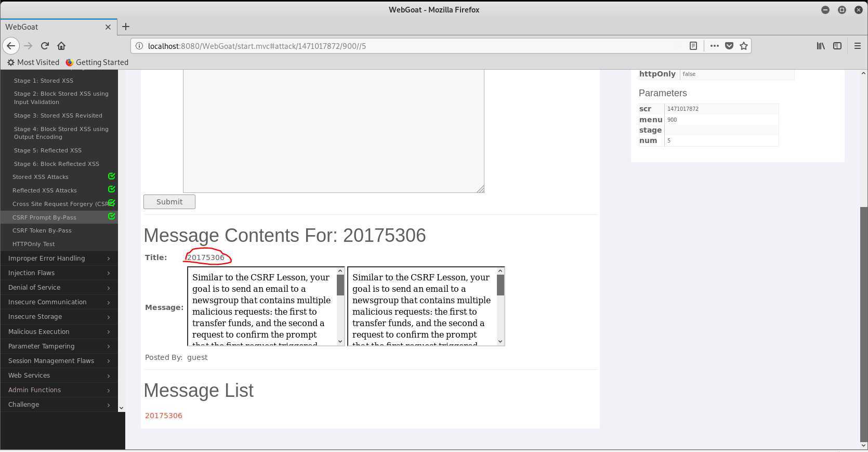Save page to Pocket
Screen dimensions: 868x452
point(729,46)
